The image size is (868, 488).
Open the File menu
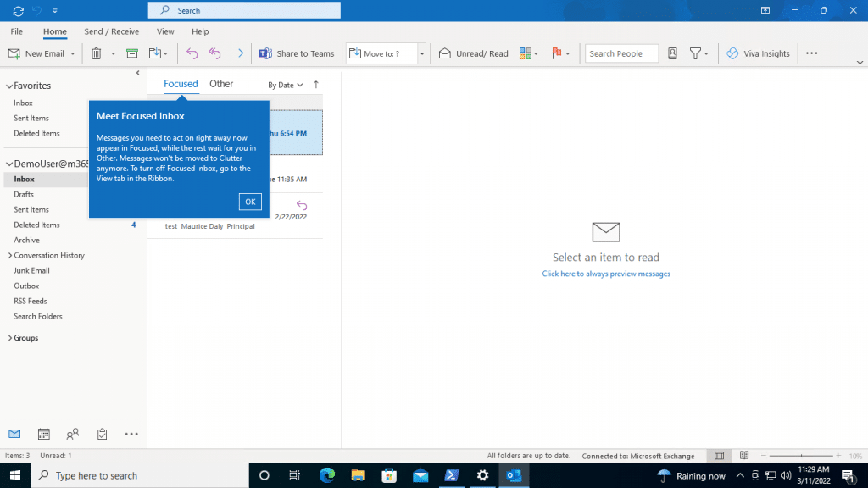tap(17, 31)
